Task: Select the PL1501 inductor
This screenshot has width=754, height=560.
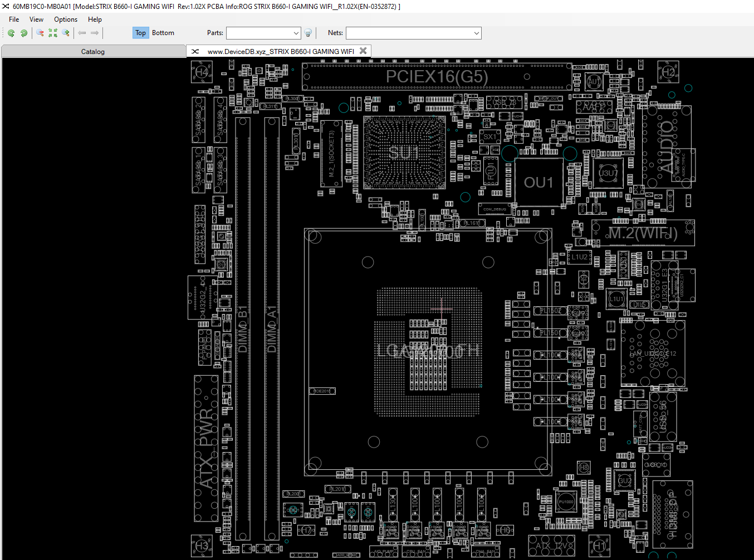Action: point(550,333)
